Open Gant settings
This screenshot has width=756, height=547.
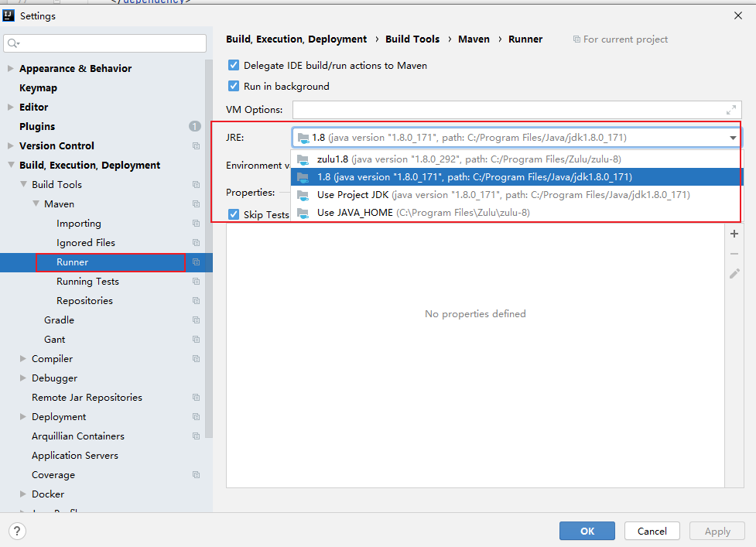54,340
